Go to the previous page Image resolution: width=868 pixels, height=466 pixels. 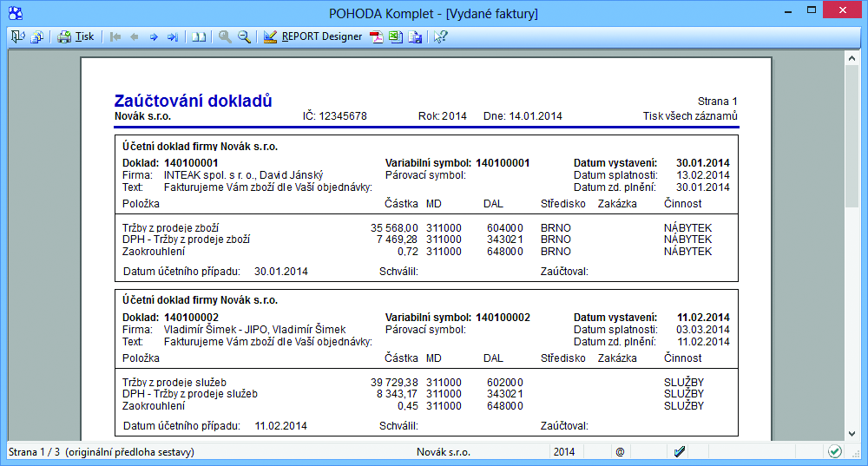[134, 37]
